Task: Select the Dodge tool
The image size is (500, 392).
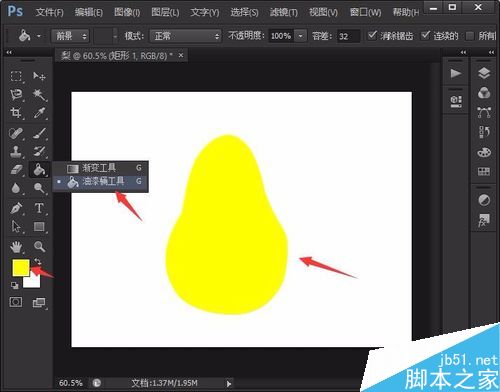Action: click(39, 188)
